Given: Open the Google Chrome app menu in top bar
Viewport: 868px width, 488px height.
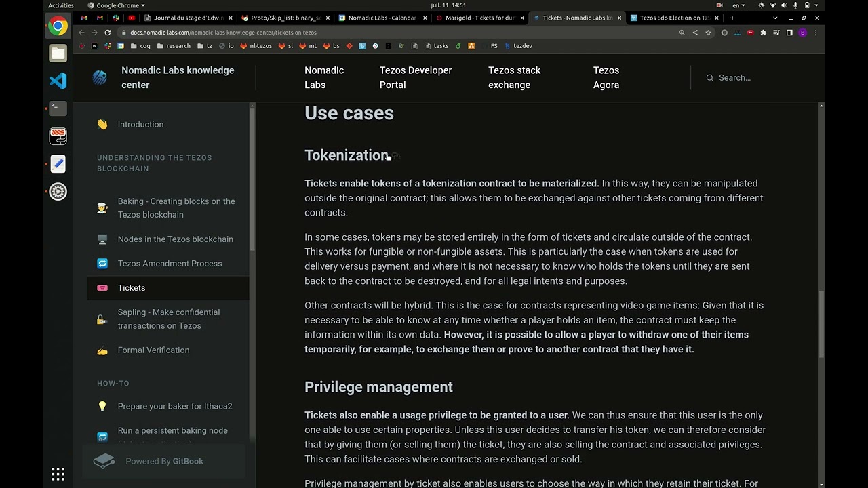Looking at the screenshot, I should [x=116, y=5].
